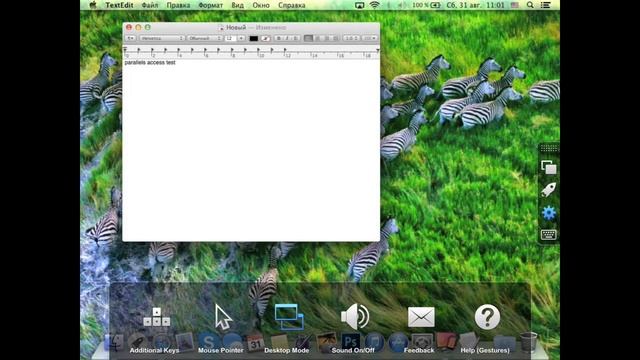This screenshot has height=360, width=640.
Task: Open the text highlight color swatch
Action: (x=265, y=38)
